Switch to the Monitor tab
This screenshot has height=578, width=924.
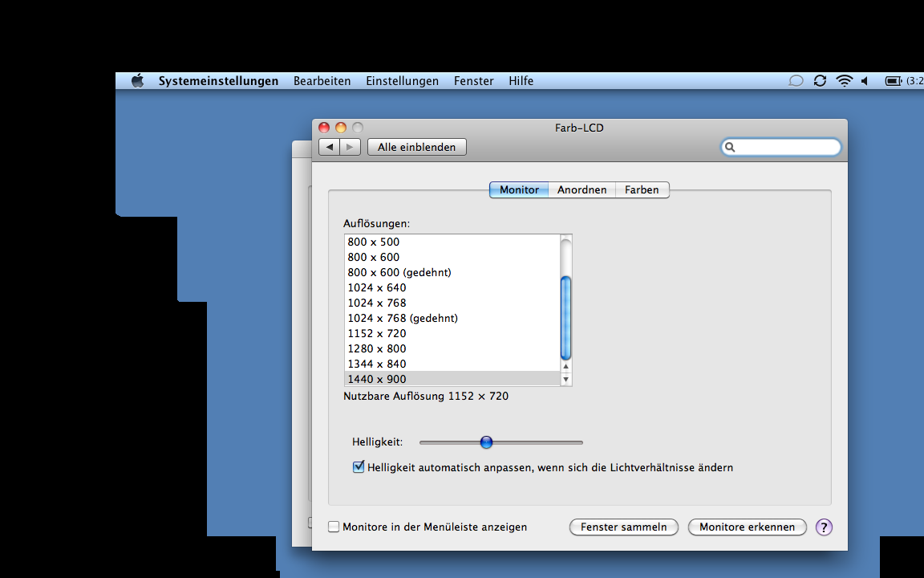pyautogui.click(x=519, y=190)
